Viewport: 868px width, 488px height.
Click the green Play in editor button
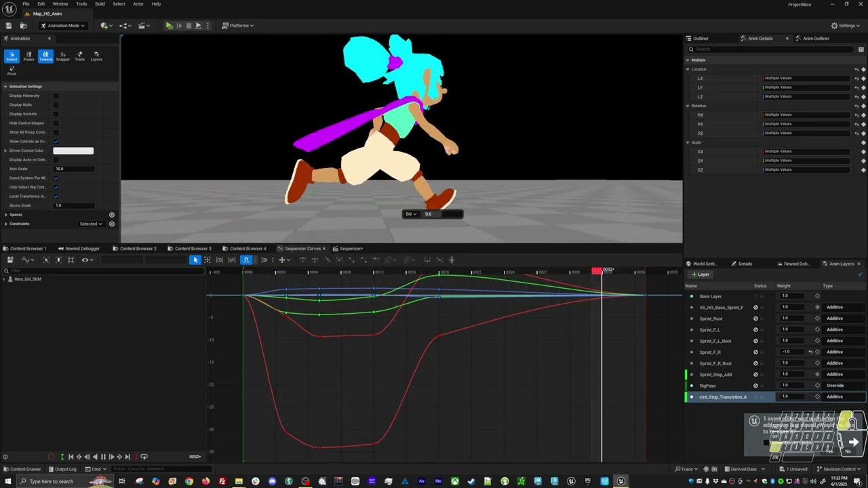pyautogui.click(x=169, y=26)
